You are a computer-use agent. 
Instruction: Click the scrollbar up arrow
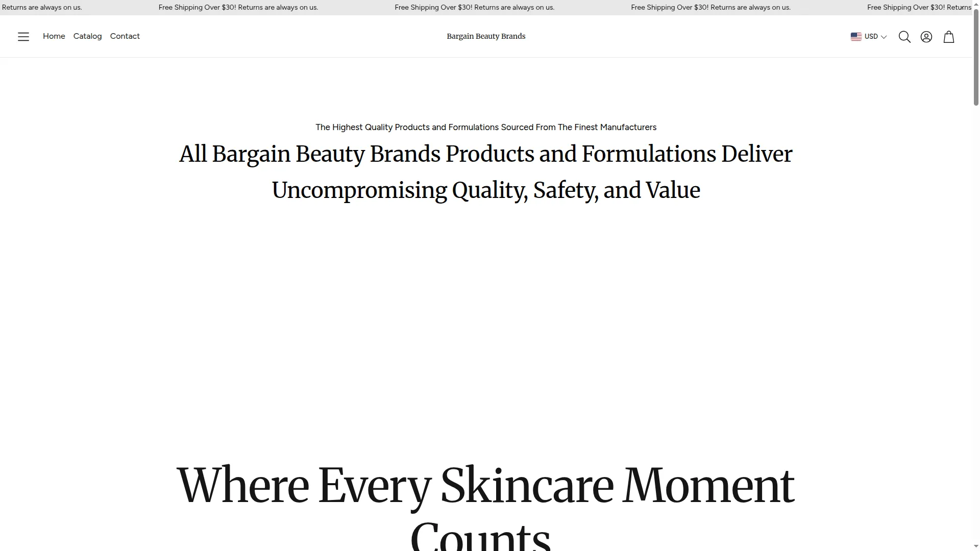(x=976, y=4)
